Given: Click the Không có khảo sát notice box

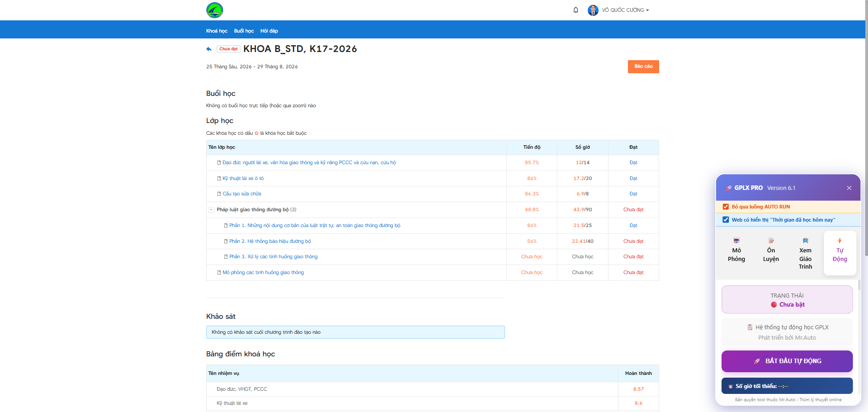Looking at the screenshot, I should (355, 332).
